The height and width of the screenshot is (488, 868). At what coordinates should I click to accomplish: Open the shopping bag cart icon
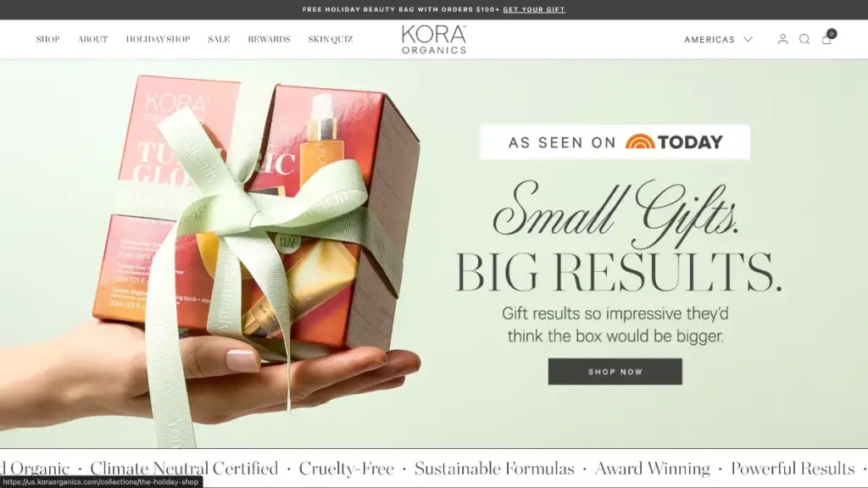826,39
